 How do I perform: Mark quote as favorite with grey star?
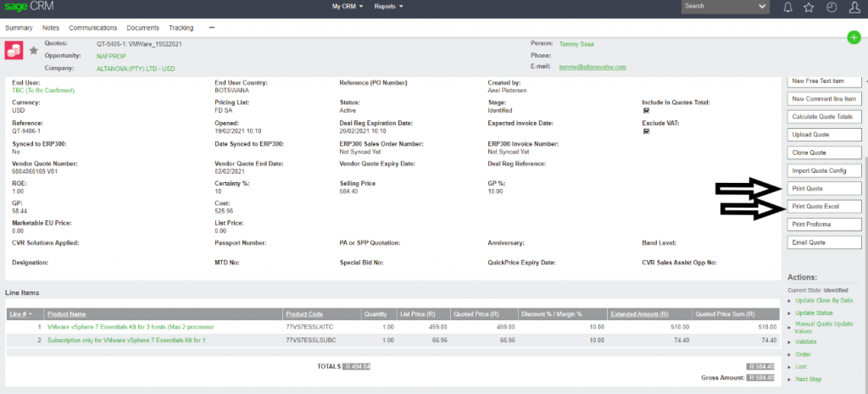point(34,51)
